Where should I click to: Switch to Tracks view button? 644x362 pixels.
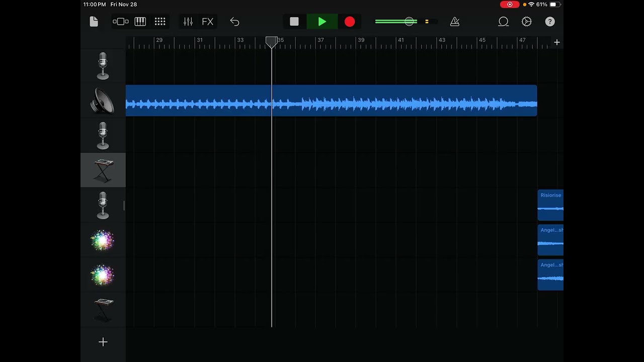click(121, 22)
